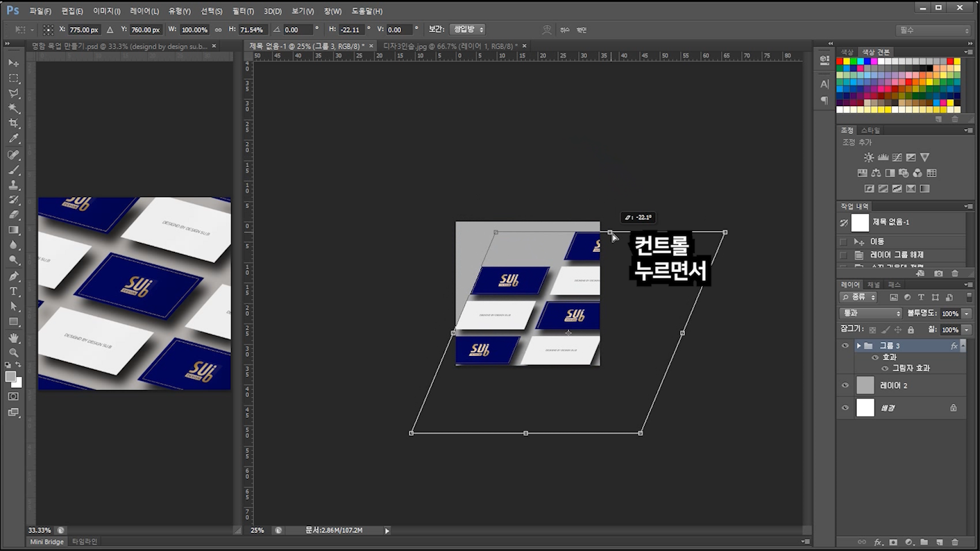Toggle warp mode icon in options bar

pyautogui.click(x=547, y=30)
